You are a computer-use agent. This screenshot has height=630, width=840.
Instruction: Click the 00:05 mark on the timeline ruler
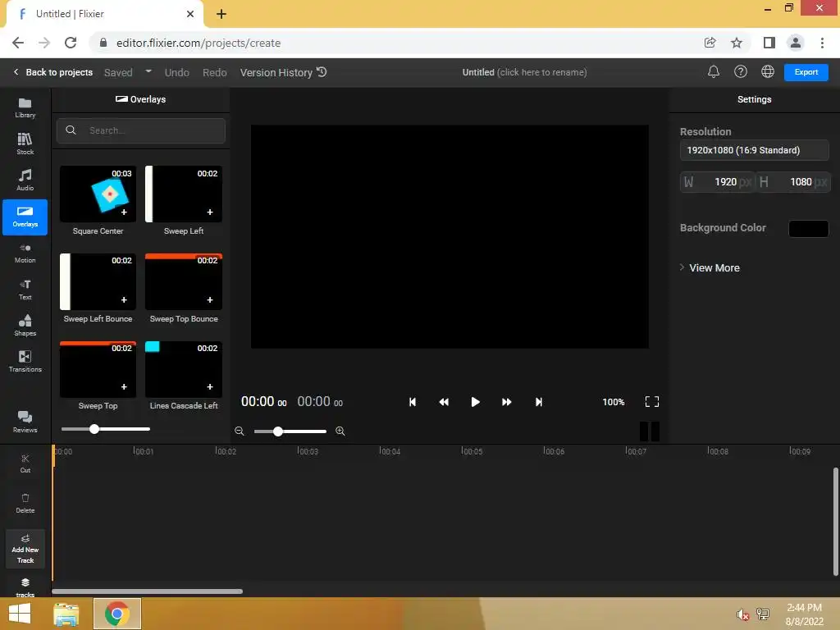[x=472, y=451]
